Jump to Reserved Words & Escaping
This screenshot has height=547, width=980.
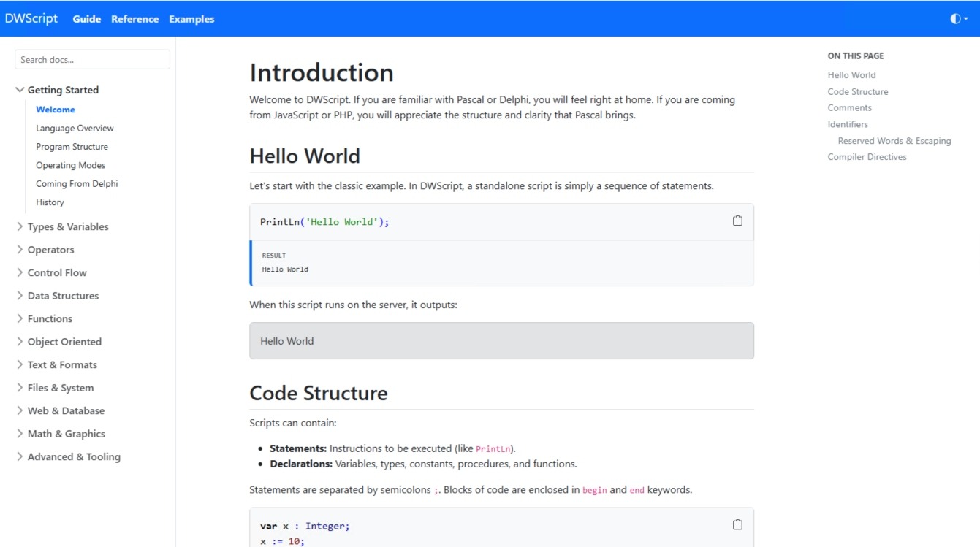(894, 141)
